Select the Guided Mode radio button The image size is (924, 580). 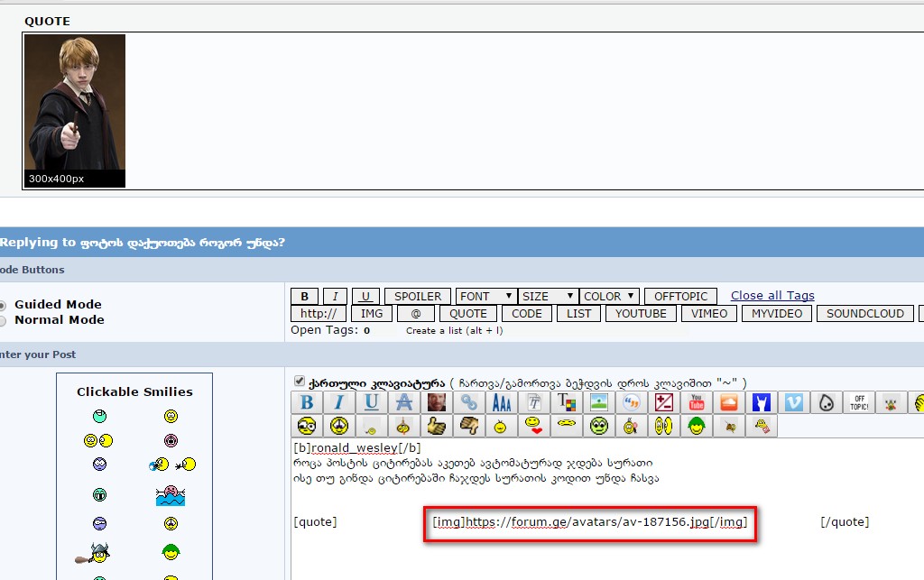(3, 305)
